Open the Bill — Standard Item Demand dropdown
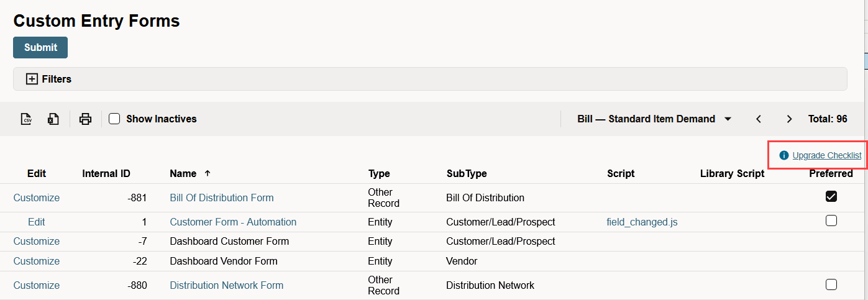This screenshot has width=868, height=300. point(654,119)
